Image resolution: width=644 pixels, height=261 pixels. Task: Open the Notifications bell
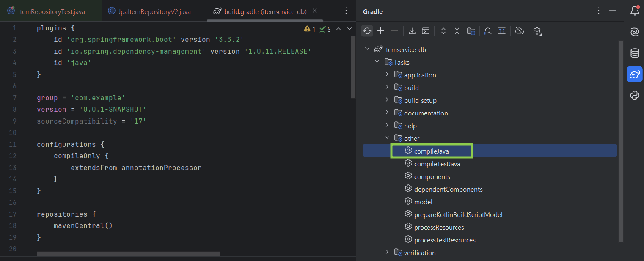click(635, 11)
